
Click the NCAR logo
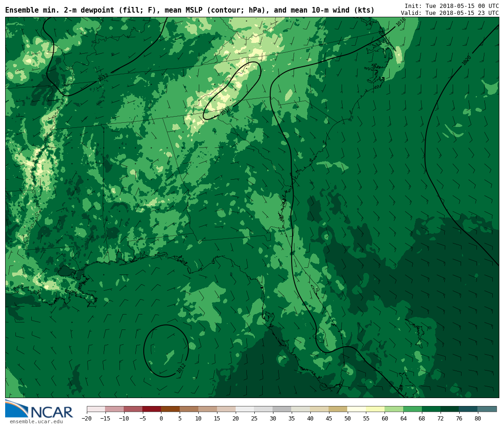(x=39, y=409)
